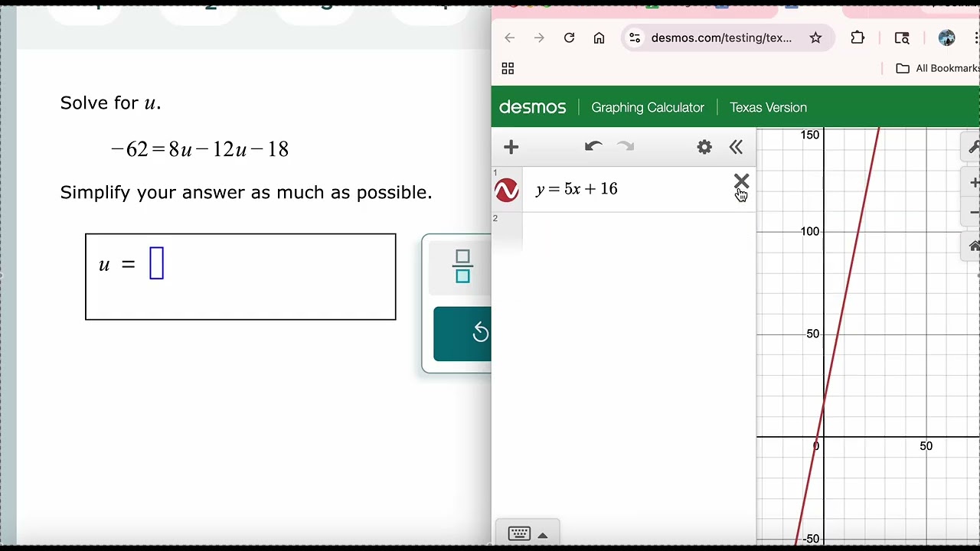
Task: Add a new item with the plus button
Action: point(511,147)
